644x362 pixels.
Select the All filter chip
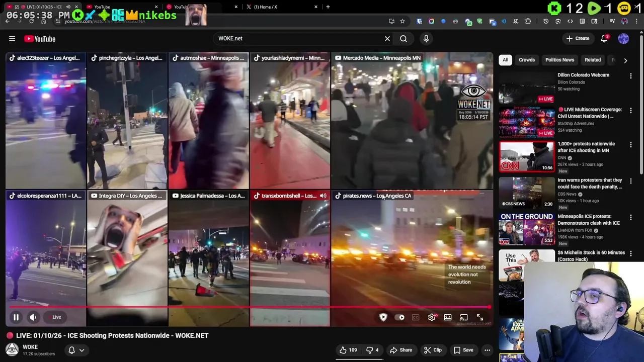click(x=505, y=60)
